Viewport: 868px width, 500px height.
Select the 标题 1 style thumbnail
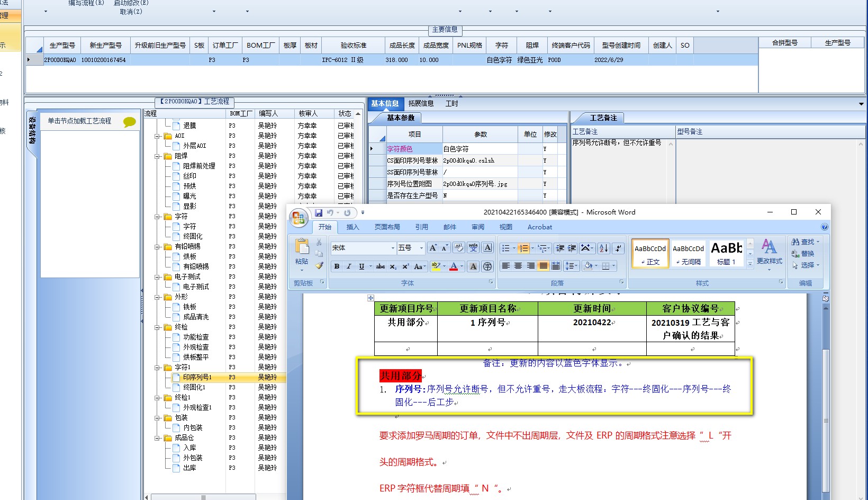coord(726,253)
